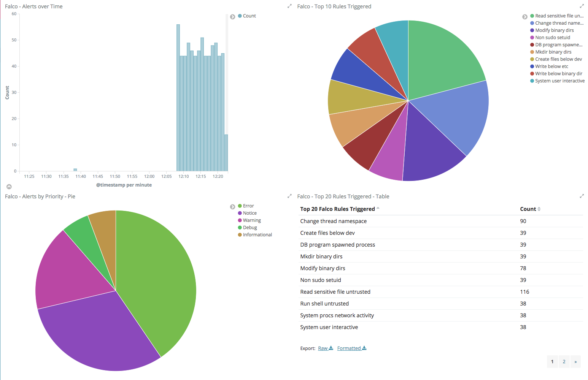Viewport: 588px width, 380px height.
Task: Click the count value 90 in table
Action: [523, 221]
